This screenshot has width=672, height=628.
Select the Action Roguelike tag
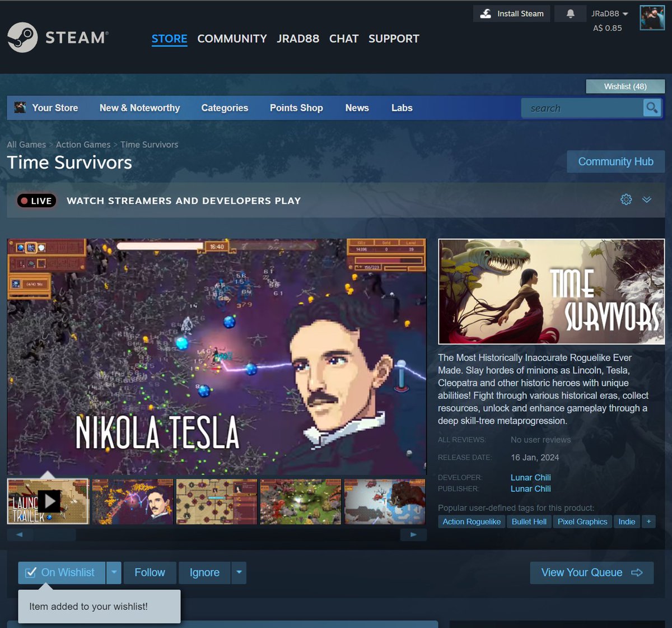pos(472,522)
